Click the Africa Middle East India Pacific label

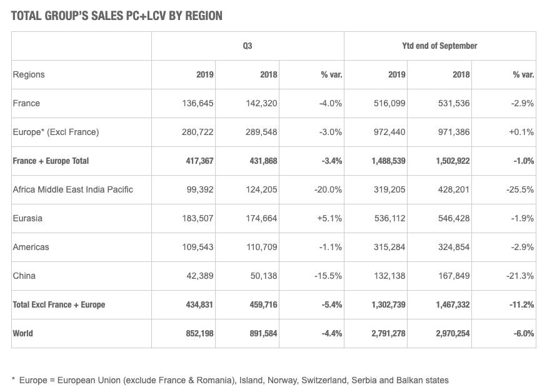tap(73, 189)
